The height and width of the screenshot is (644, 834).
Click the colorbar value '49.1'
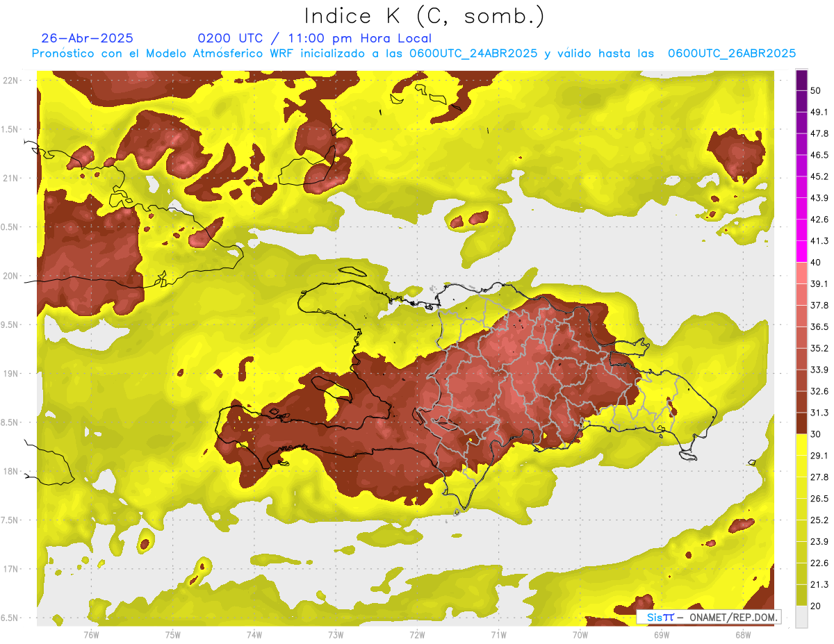819,112
